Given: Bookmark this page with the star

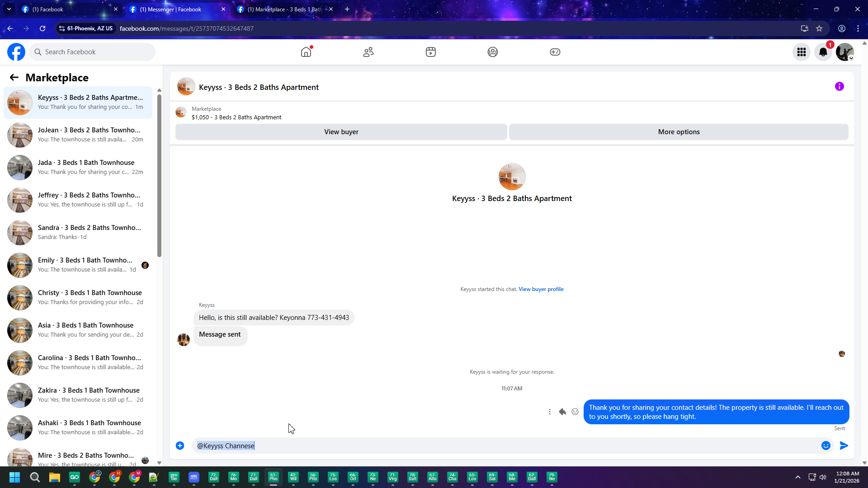Looking at the screenshot, I should tap(819, 28).
